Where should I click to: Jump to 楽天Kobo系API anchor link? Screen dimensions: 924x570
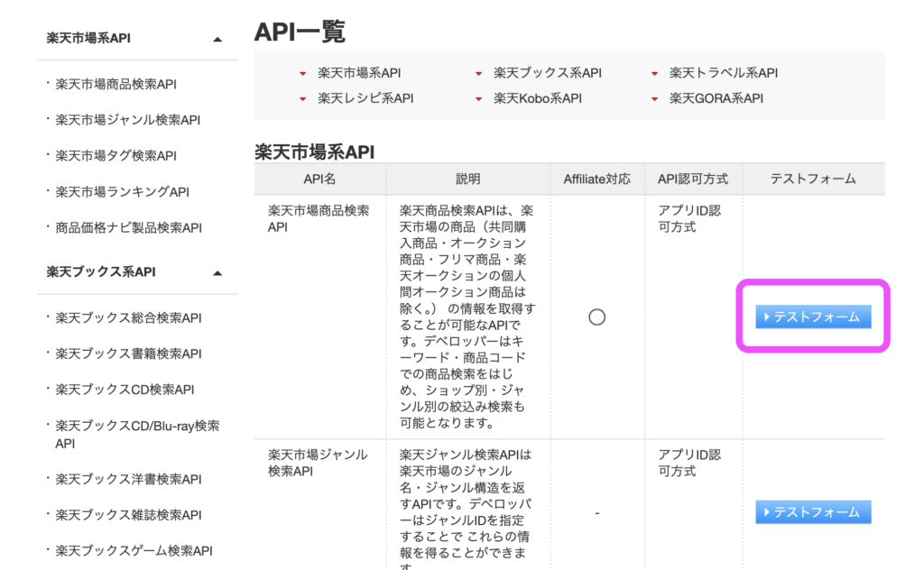537,98
